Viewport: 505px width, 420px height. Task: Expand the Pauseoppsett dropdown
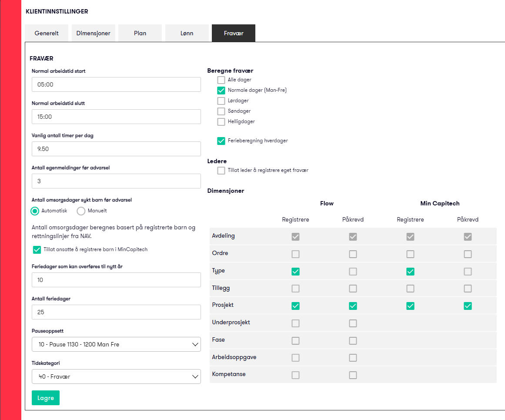tap(116, 344)
